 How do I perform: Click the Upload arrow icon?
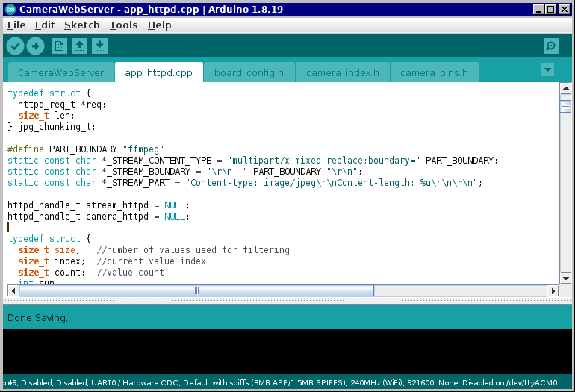(35, 46)
